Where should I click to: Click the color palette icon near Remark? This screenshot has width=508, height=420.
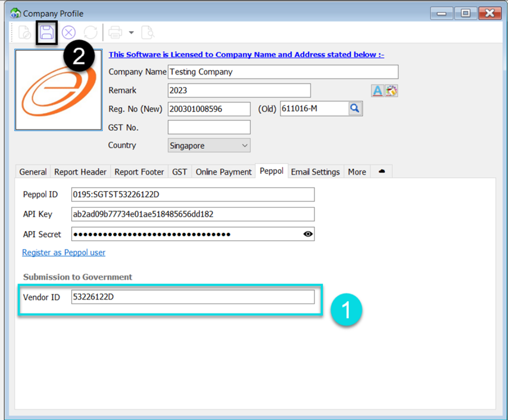tap(391, 91)
